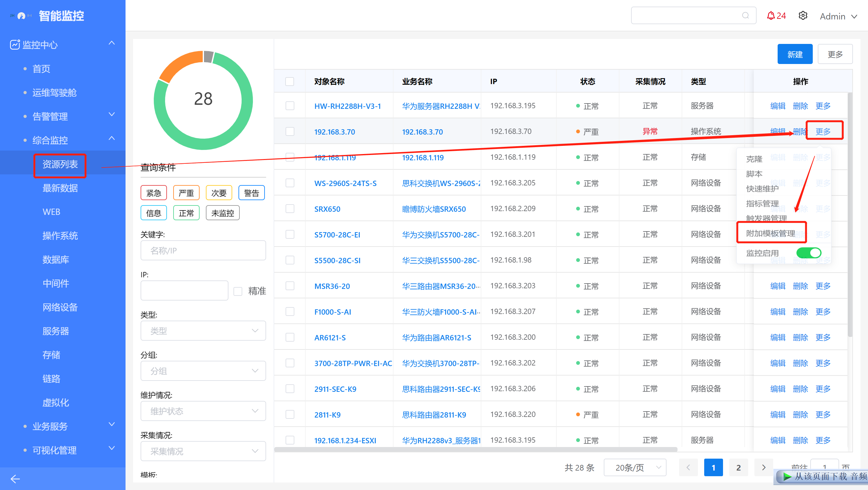Open the 分组 dropdown
Screen dimensions: 868x490
[x=203, y=371]
